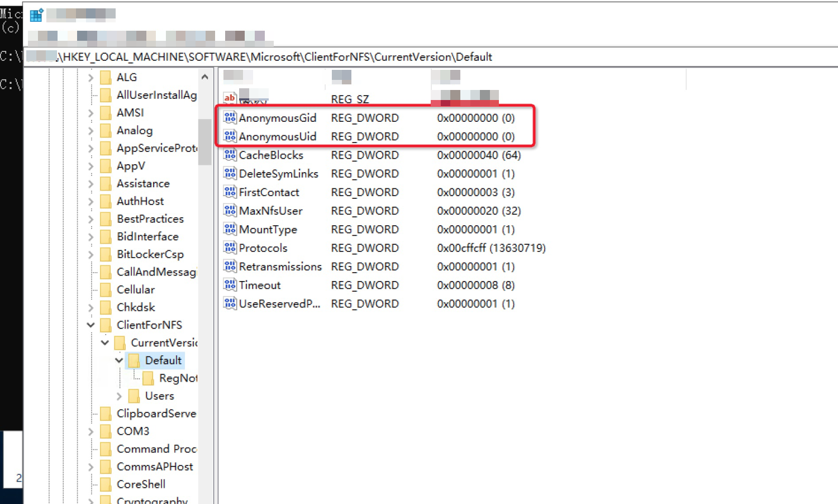Select the Cryptography key

[x=152, y=500]
